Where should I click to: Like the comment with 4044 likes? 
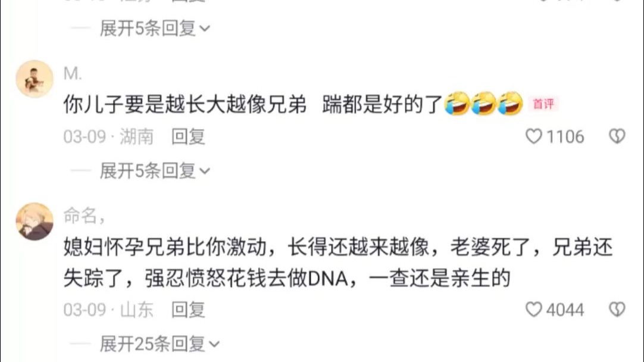click(533, 310)
